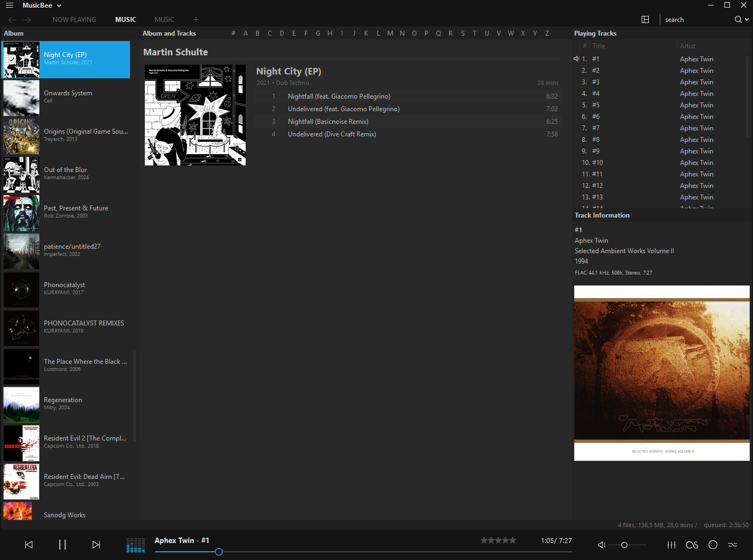Click the Night City album cover art
The image size is (753, 560).
click(x=195, y=115)
